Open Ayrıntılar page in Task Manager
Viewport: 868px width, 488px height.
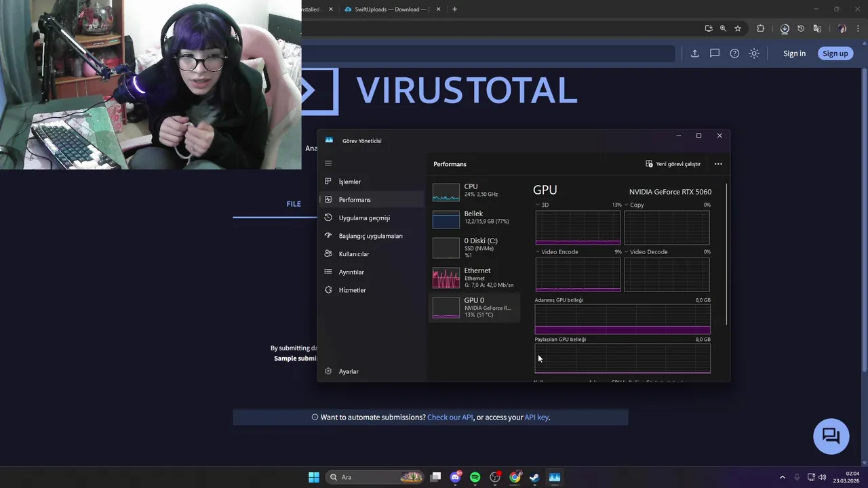[371, 272]
